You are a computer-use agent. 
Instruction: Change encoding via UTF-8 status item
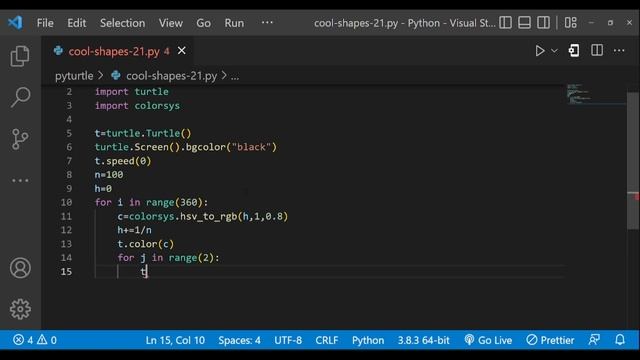[x=288, y=340]
